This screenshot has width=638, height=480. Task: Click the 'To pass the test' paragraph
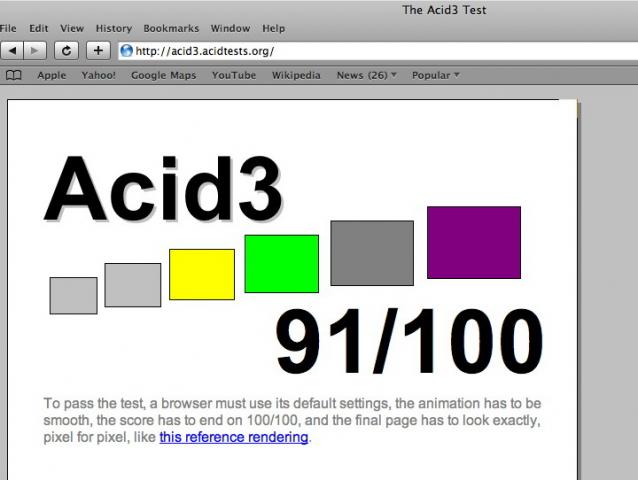(292, 420)
